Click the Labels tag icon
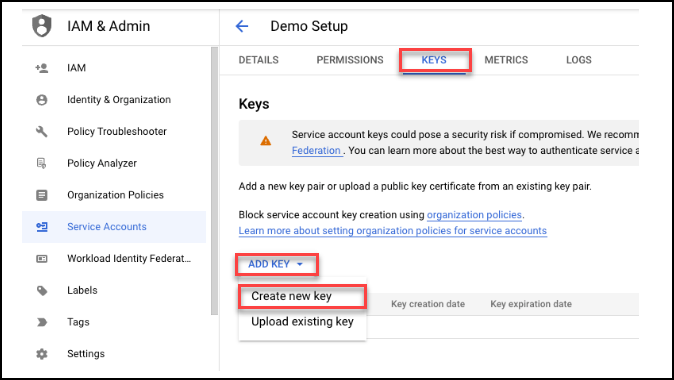The height and width of the screenshot is (380, 674). coord(42,291)
